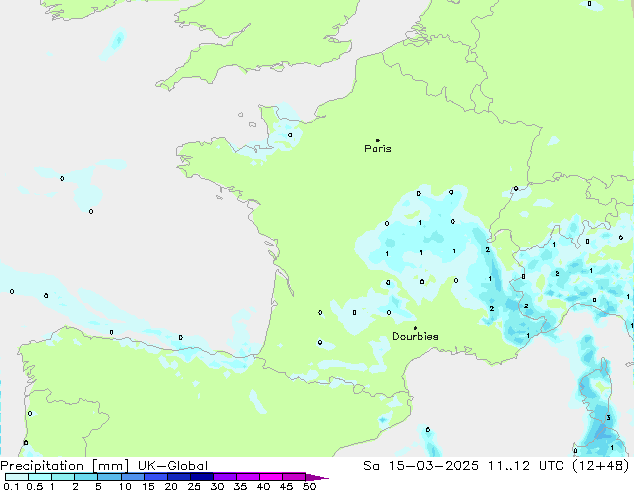Click the date 'Sa 15-03-2025'
Screen dimensions: 634x490
coord(421,466)
